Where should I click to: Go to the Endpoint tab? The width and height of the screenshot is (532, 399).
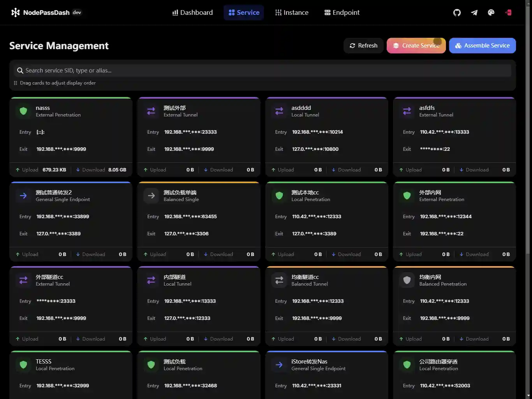[342, 12]
